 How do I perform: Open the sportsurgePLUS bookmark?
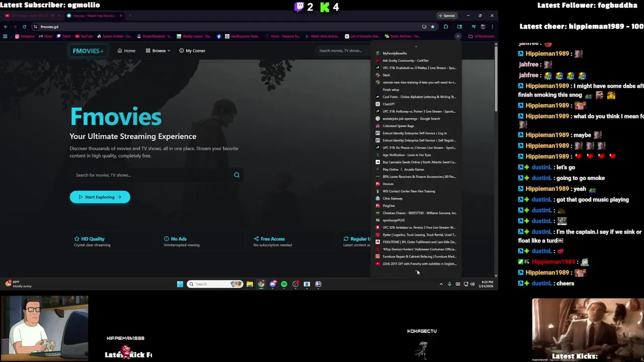coord(416,220)
